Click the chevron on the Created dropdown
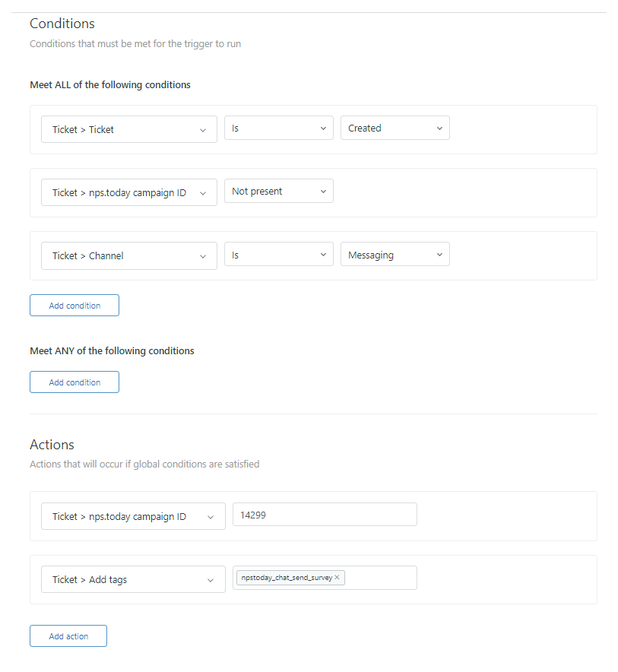This screenshot has height=672, width=618. [x=439, y=128]
